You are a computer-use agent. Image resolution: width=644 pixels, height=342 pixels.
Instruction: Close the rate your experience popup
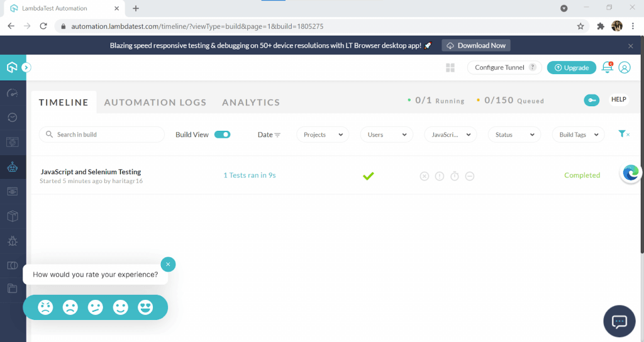coord(168,265)
